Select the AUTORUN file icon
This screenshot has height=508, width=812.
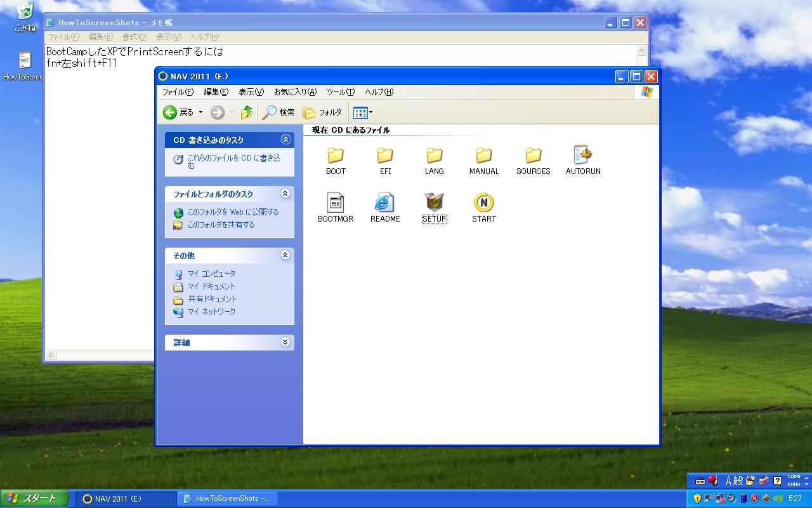[583, 154]
